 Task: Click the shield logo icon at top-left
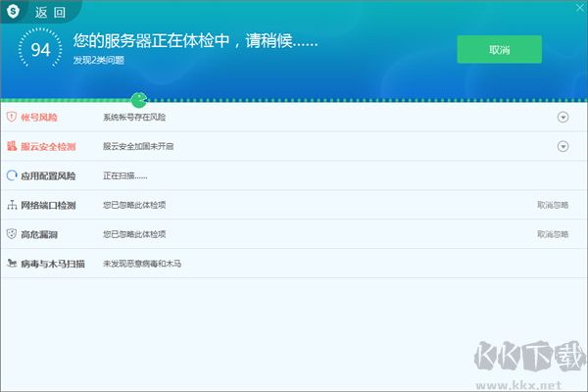tap(13, 11)
